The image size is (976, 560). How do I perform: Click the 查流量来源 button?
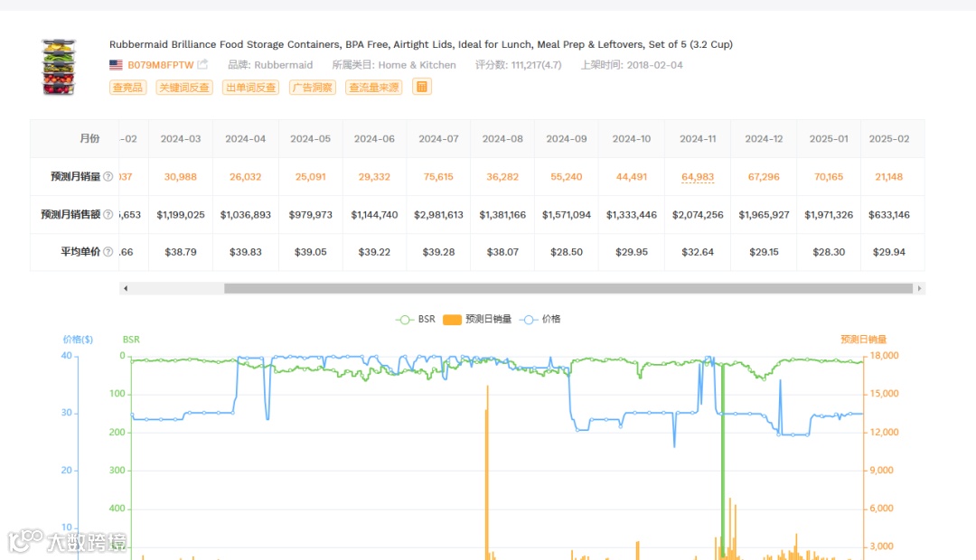point(373,87)
